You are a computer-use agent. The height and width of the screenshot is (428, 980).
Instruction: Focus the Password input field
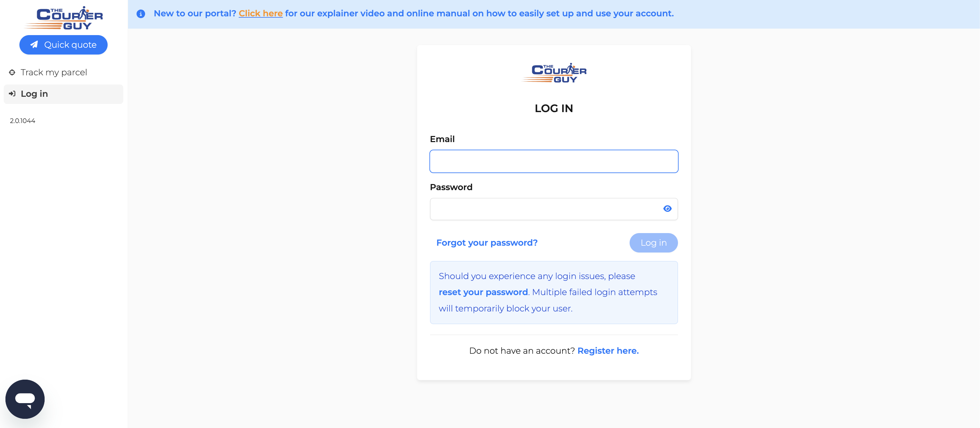click(x=554, y=209)
